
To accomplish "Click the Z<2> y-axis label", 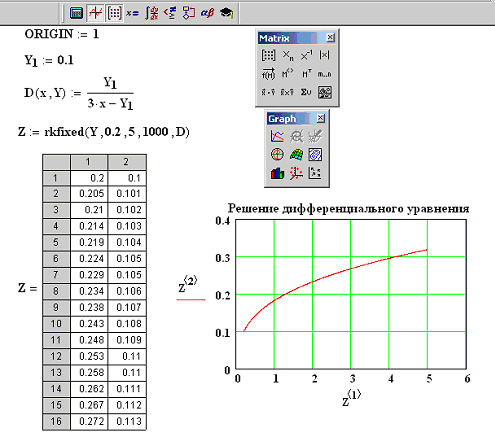I will [x=188, y=285].
